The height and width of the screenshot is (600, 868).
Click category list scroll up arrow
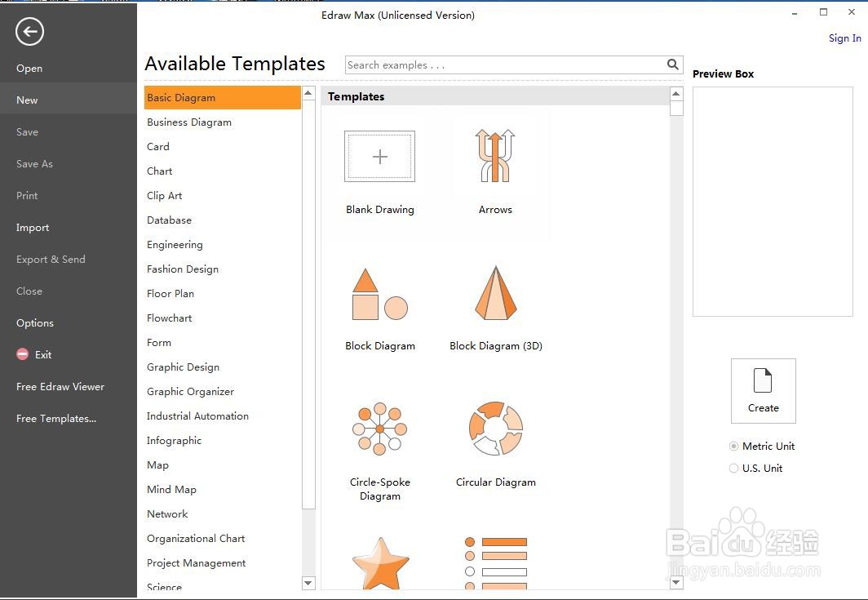click(308, 92)
